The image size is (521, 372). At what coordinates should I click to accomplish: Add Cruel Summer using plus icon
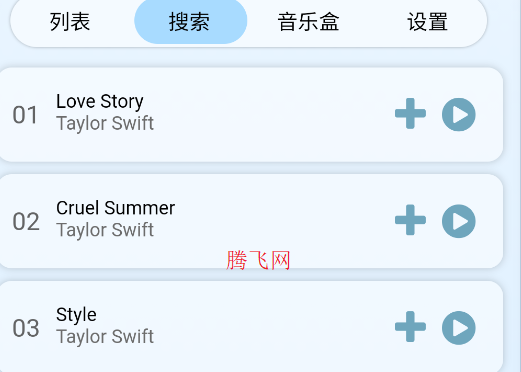410,220
